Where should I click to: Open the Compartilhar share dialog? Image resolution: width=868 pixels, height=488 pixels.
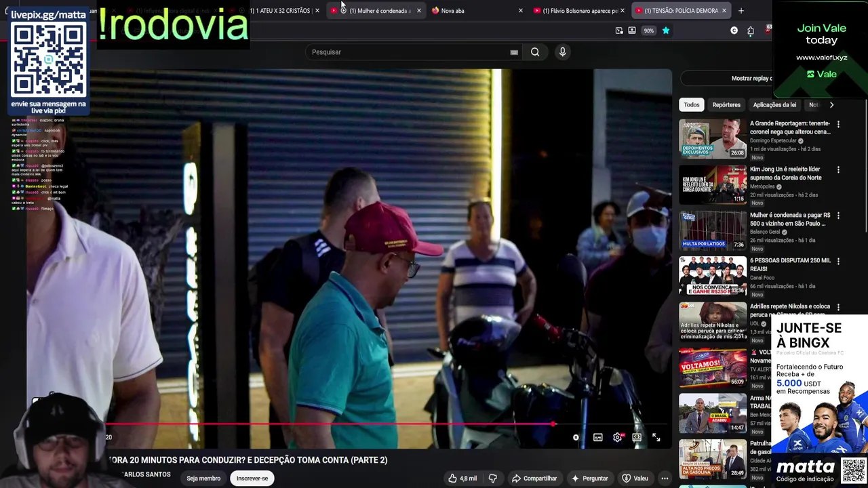[x=534, y=479]
